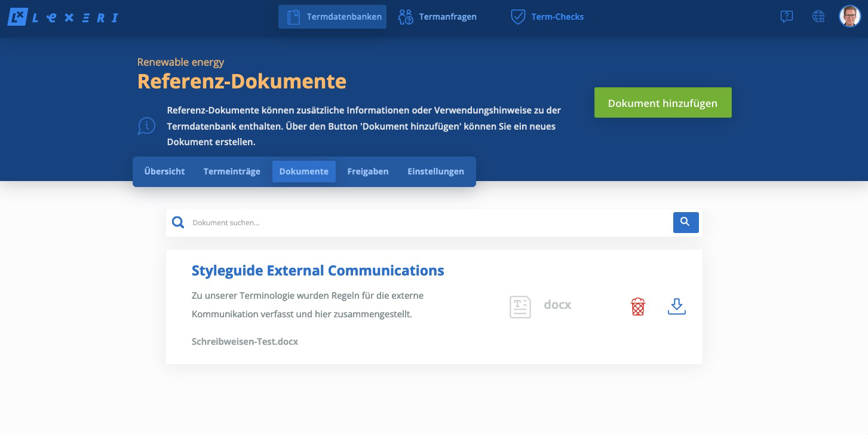This screenshot has width=868, height=435.
Task: Switch to the Übersicht tab
Action: coord(164,171)
